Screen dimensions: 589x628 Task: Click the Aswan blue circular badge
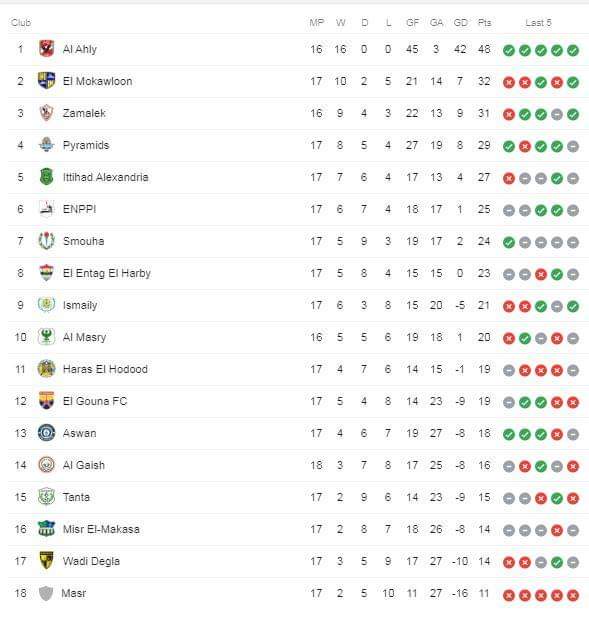[x=46, y=433]
